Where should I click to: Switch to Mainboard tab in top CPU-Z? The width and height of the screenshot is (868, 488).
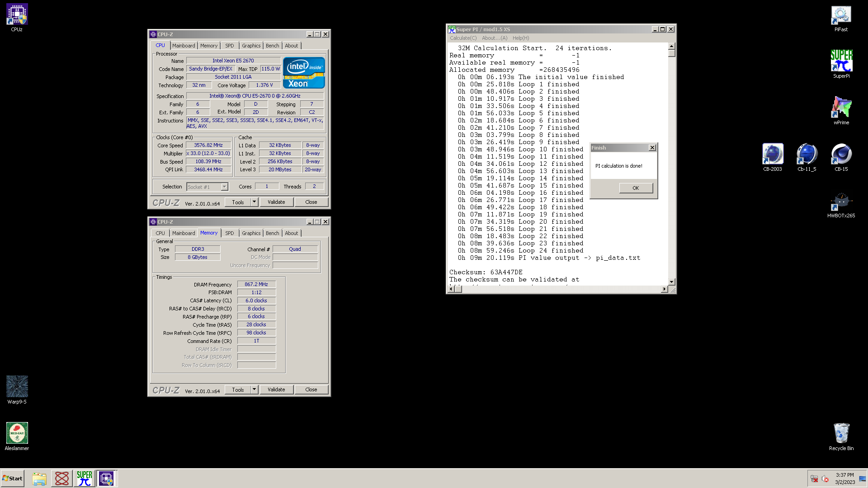[184, 46]
